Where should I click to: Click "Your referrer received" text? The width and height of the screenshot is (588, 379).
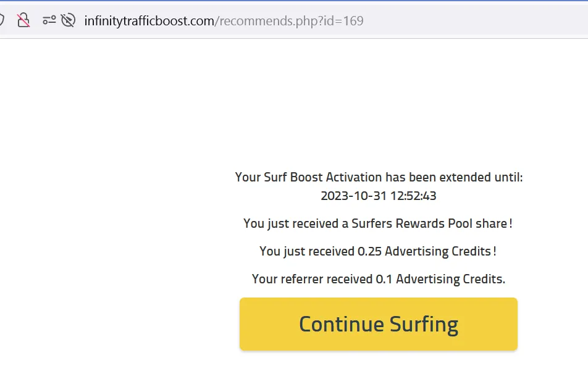pyautogui.click(x=312, y=279)
